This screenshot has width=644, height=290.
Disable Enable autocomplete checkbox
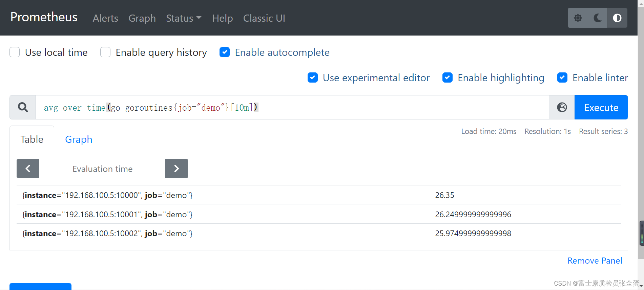click(225, 52)
